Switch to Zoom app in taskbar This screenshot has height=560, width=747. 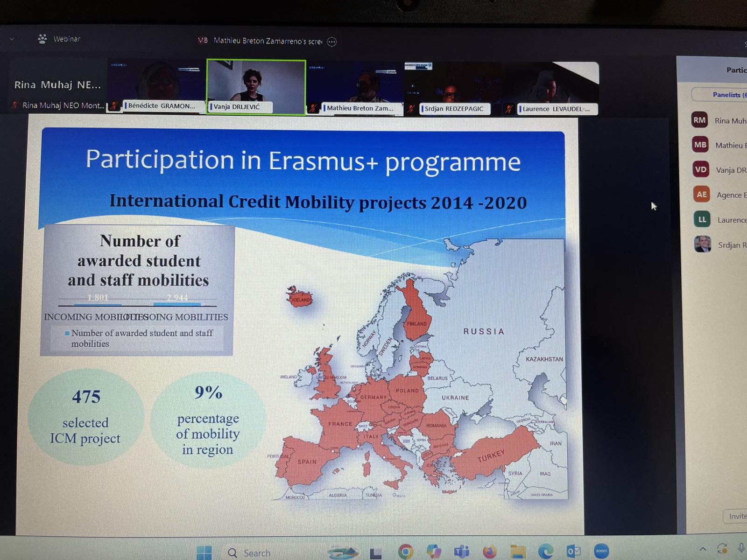point(601,551)
